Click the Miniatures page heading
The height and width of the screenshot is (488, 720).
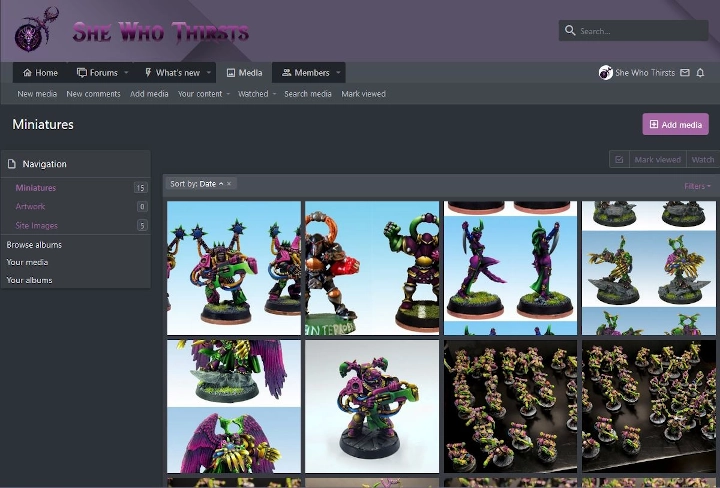43,124
